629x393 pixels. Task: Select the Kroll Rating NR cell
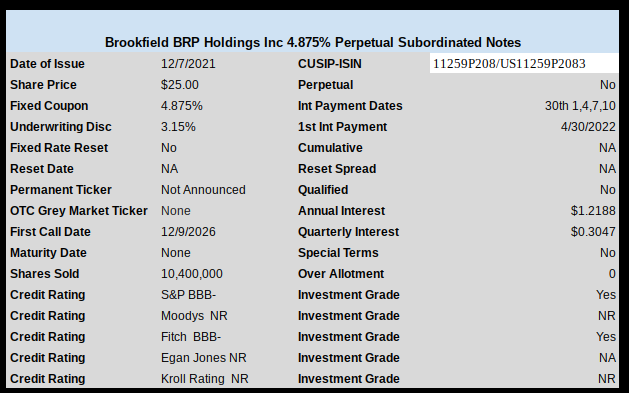[x=205, y=379]
